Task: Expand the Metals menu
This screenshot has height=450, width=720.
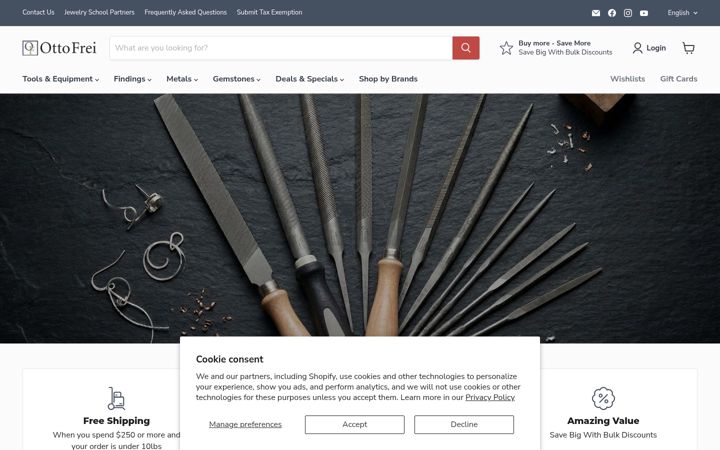Action: [182, 79]
